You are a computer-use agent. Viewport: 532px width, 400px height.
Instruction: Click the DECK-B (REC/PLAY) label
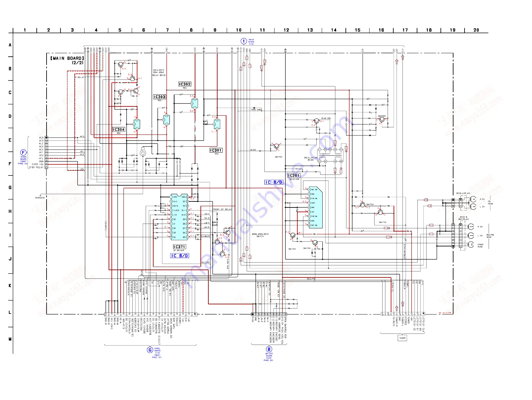coord(463,218)
